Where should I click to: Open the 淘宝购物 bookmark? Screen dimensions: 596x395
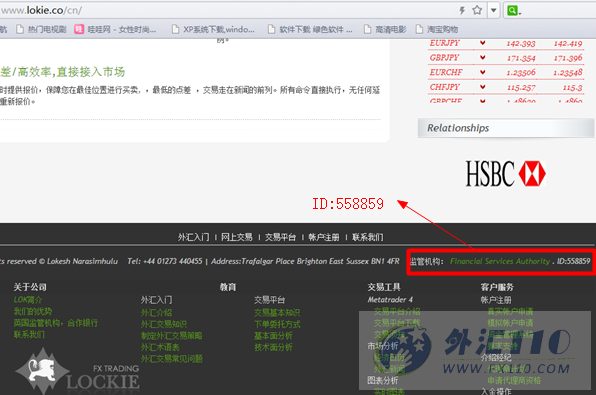click(437, 29)
